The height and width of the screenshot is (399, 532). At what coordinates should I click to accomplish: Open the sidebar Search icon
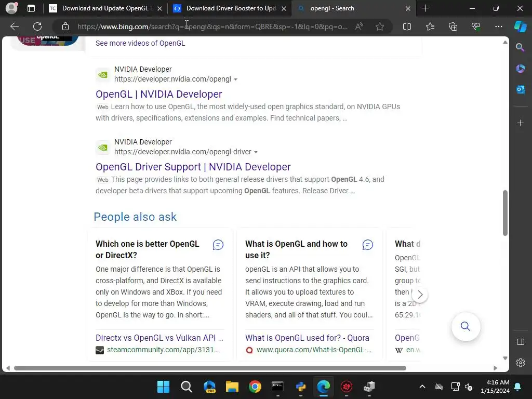click(520, 47)
